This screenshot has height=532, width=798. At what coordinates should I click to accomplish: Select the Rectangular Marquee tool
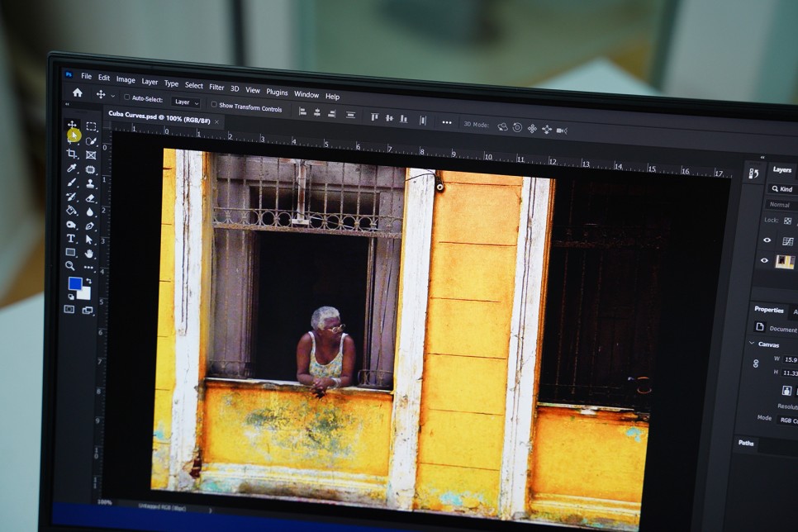(91, 126)
